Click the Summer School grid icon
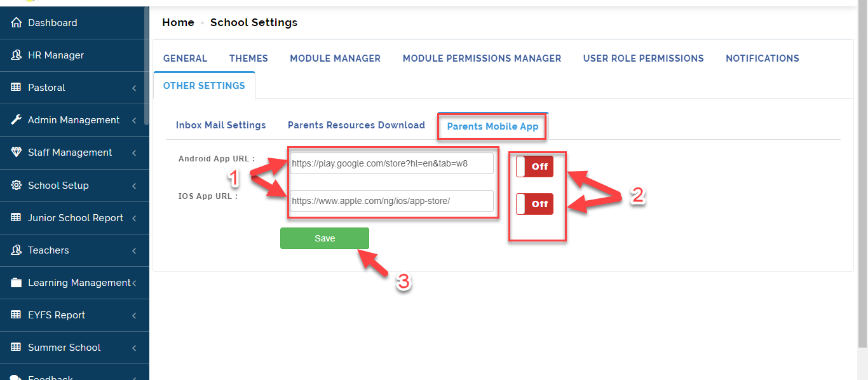 (x=17, y=348)
